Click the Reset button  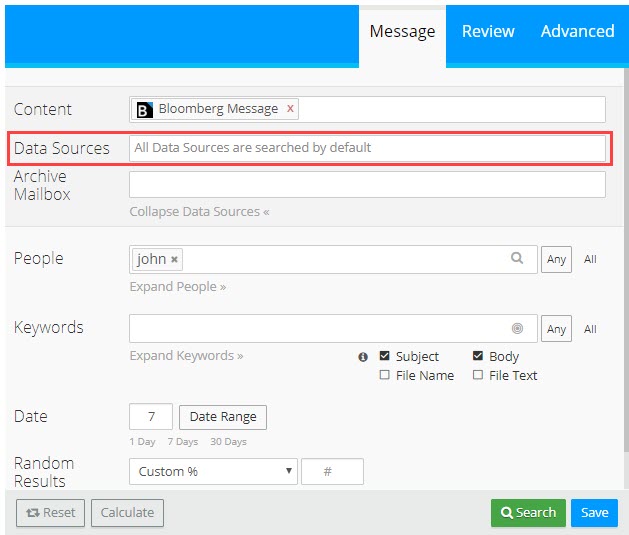tap(49, 513)
